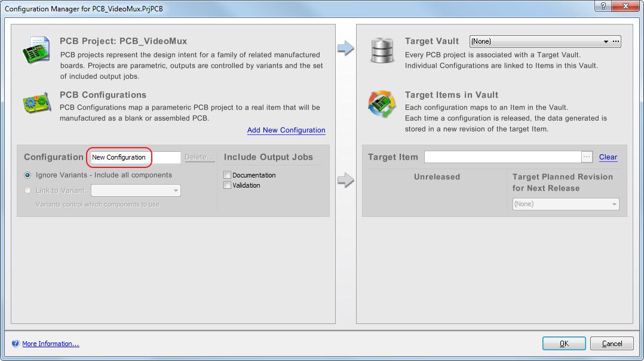Viewport: 644px width, 361px height.
Task: Click the blue arrow pointing to Target Vault
Action: [346, 48]
